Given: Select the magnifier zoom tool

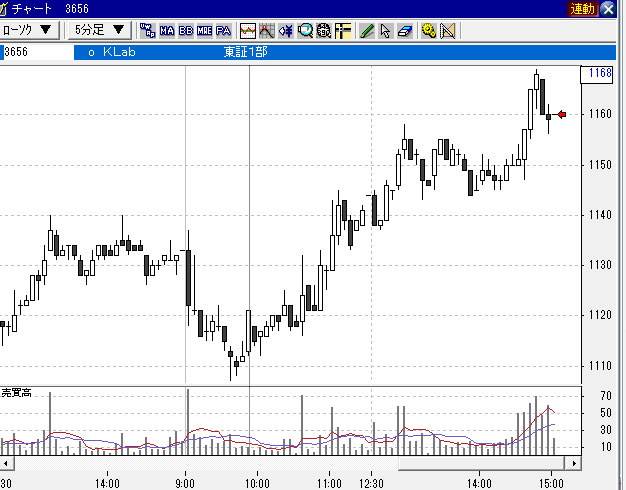Looking at the screenshot, I should (x=305, y=31).
